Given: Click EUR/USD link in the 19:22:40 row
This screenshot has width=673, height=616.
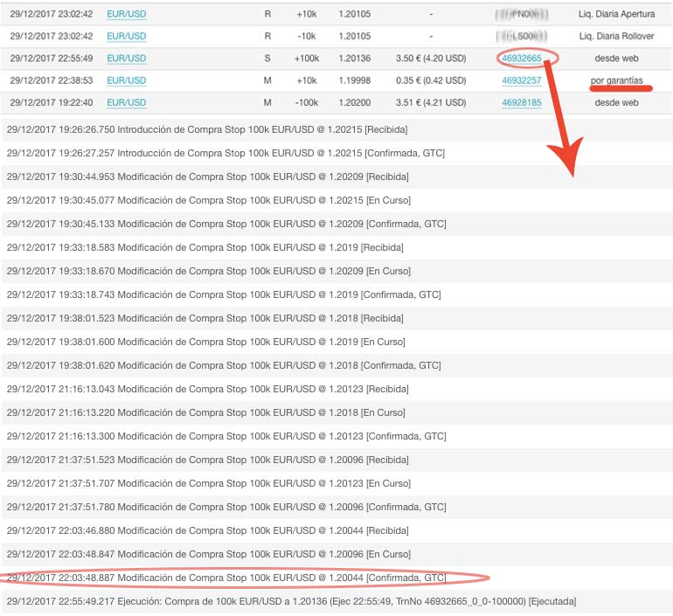Looking at the screenshot, I should pyautogui.click(x=127, y=102).
